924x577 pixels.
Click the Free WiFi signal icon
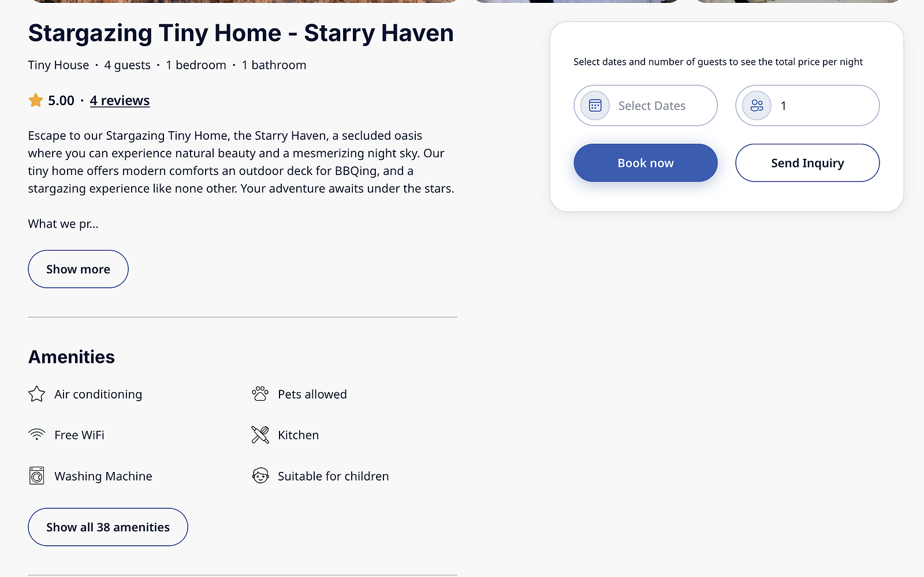pos(37,435)
